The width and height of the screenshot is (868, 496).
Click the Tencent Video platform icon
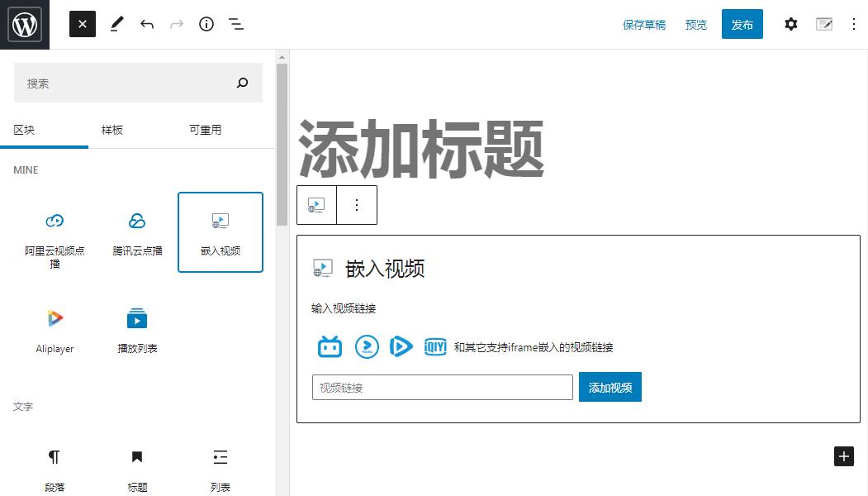pos(401,347)
